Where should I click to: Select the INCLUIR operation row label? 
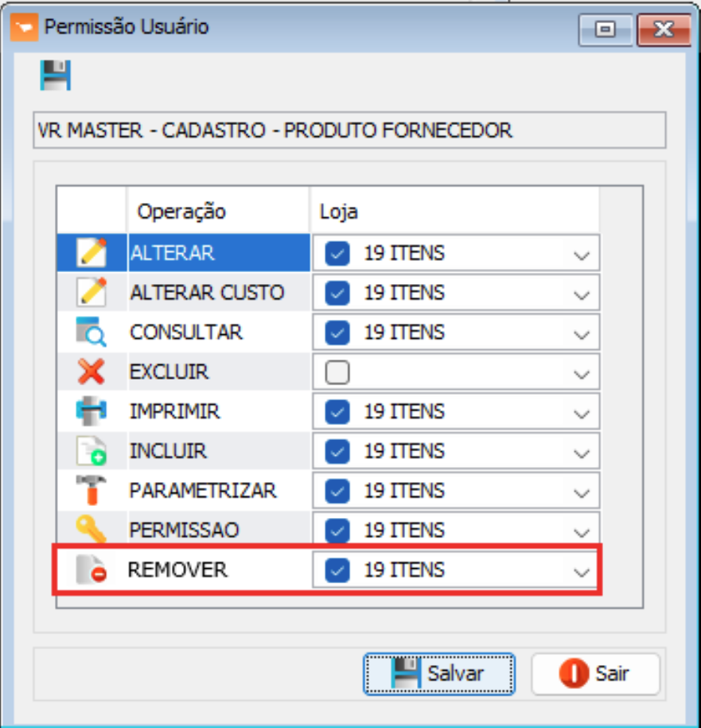(169, 451)
